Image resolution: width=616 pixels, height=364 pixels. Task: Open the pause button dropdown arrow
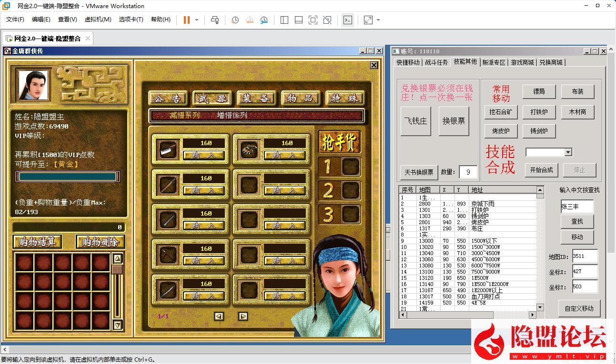tap(196, 20)
